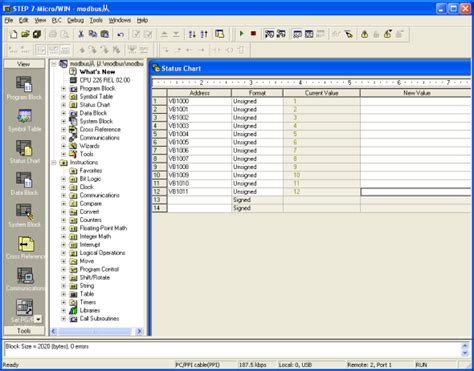Click the New project toolbar icon

pyautogui.click(x=13, y=34)
